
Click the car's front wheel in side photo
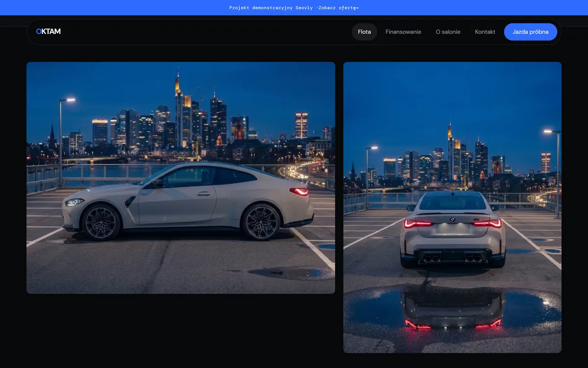tap(101, 222)
